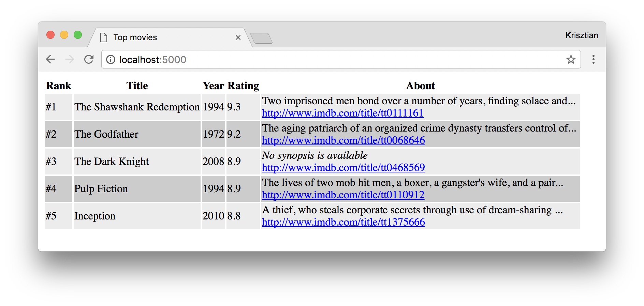Click 'No synopsis is available' text
644x306 pixels.
[x=314, y=155]
